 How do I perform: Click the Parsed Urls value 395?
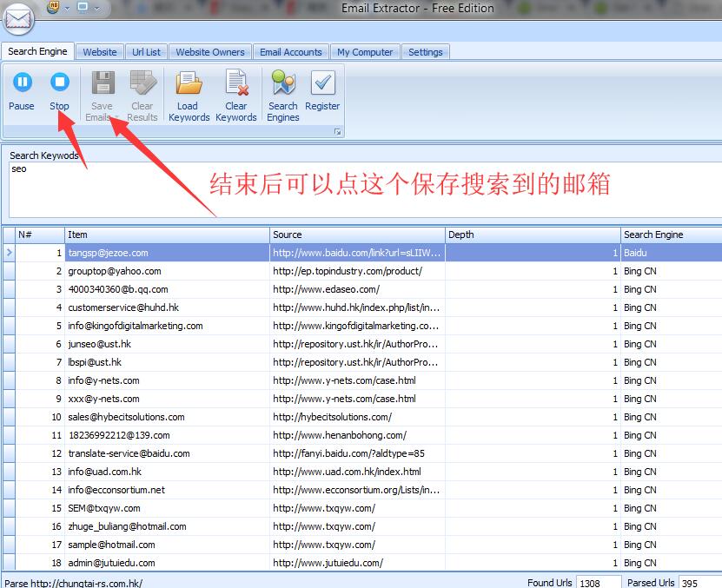point(700,583)
